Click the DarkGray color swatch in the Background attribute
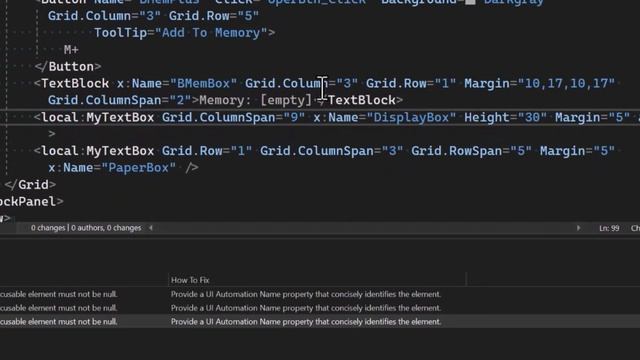 (x=470, y=2)
